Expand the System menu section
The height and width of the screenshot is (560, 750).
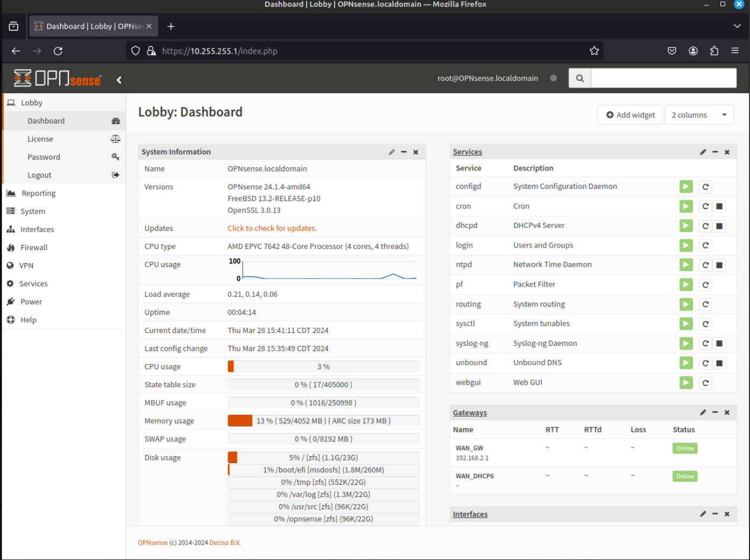pyautogui.click(x=63, y=211)
